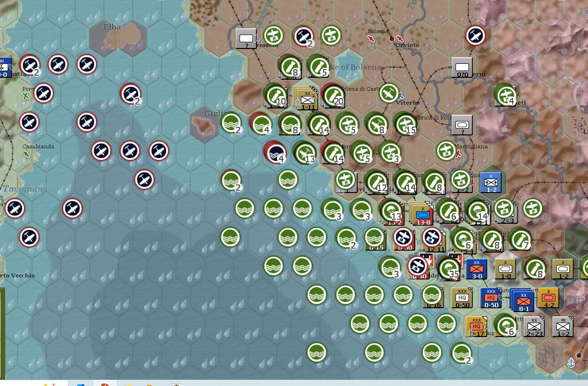
Task: Click the green fighter sweep icon beside Viterbo
Action: (x=389, y=95)
